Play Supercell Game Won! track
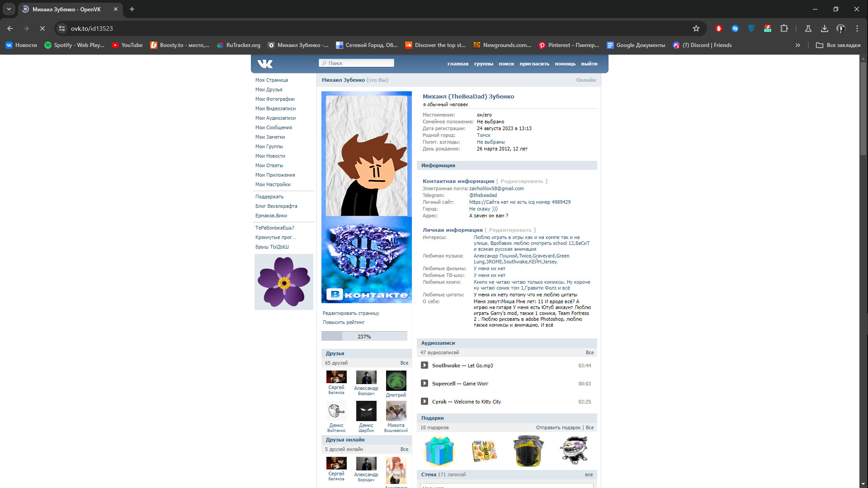 coord(425,384)
